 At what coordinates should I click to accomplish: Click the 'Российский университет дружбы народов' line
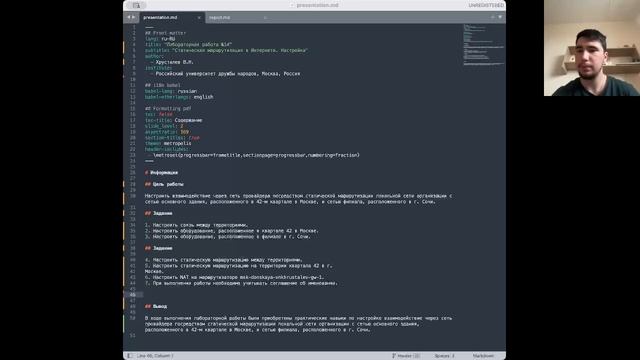click(225, 74)
